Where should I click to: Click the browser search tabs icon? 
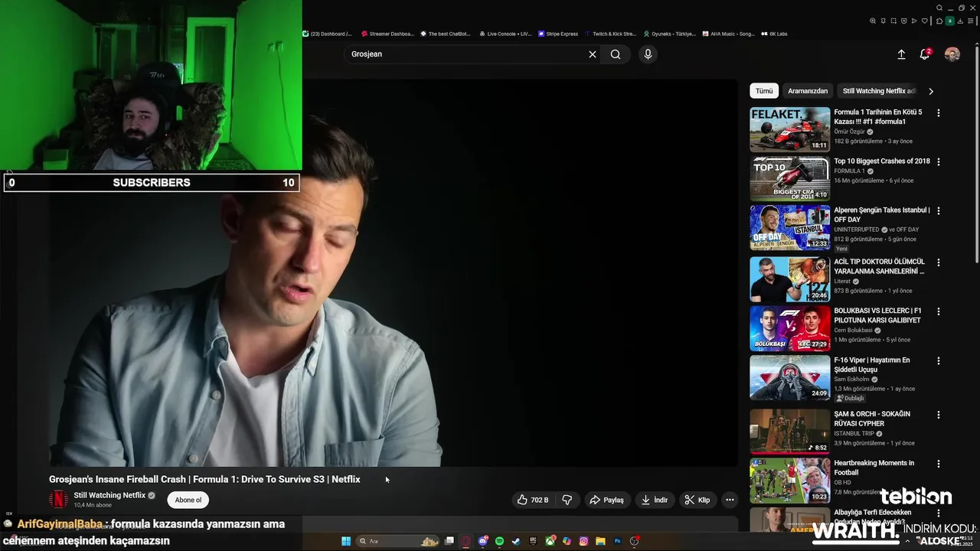point(939,8)
